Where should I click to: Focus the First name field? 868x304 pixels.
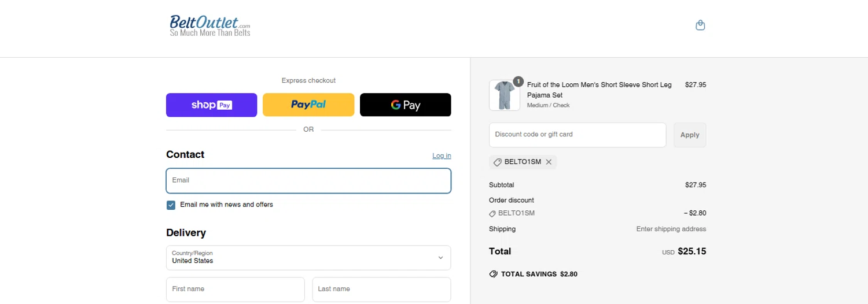[236, 289]
